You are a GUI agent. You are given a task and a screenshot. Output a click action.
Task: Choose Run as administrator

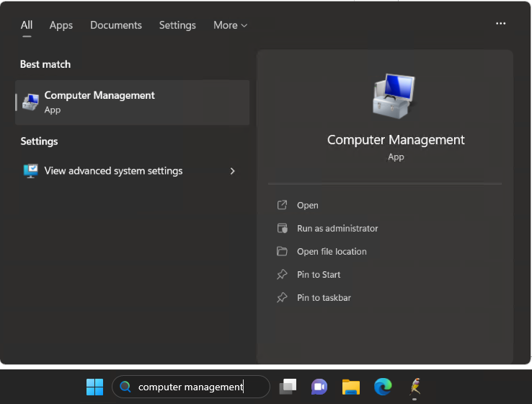tap(337, 228)
